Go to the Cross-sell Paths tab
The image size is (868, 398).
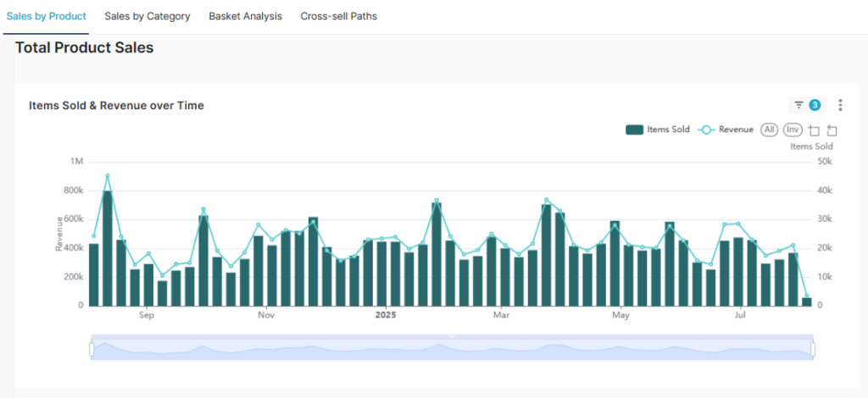tap(338, 16)
